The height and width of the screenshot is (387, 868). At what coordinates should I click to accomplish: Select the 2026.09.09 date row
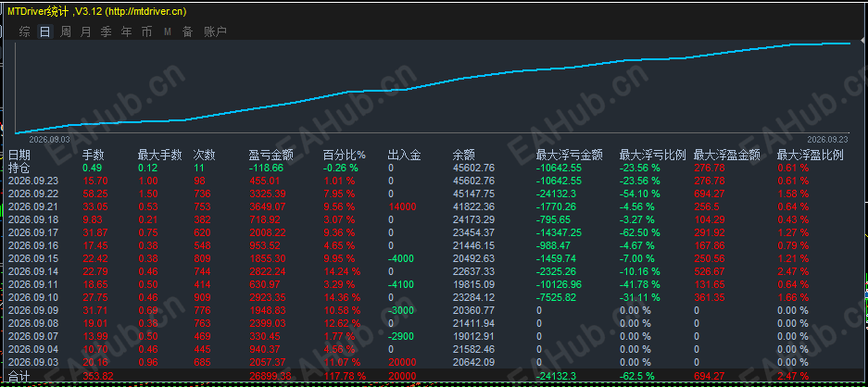pos(33,310)
